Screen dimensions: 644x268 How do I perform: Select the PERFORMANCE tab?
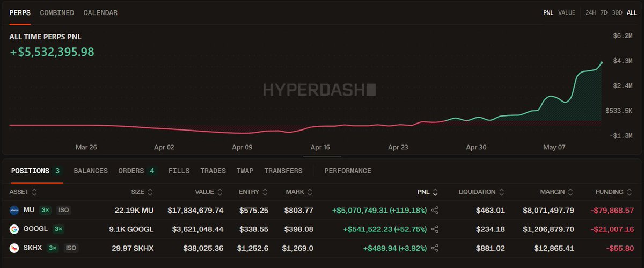point(348,171)
